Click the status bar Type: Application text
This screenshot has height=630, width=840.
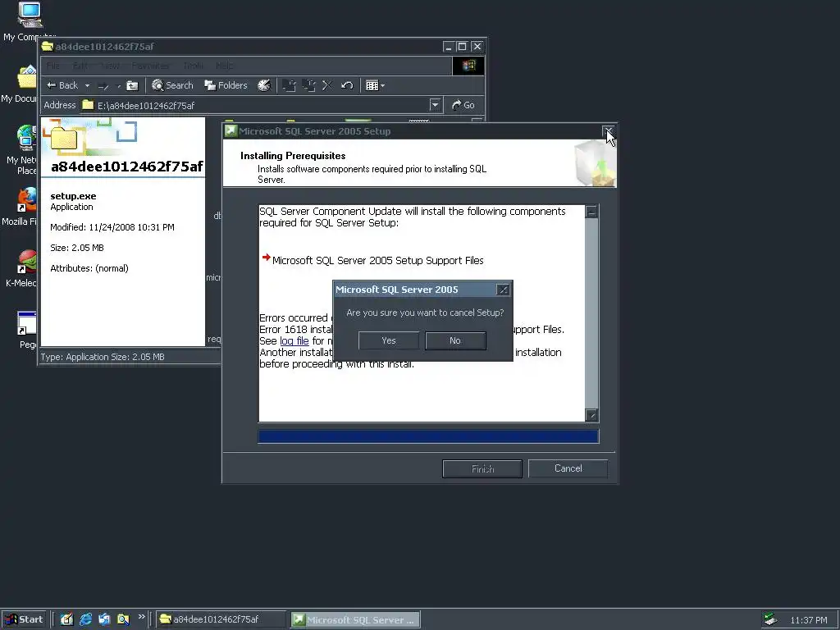pos(103,357)
